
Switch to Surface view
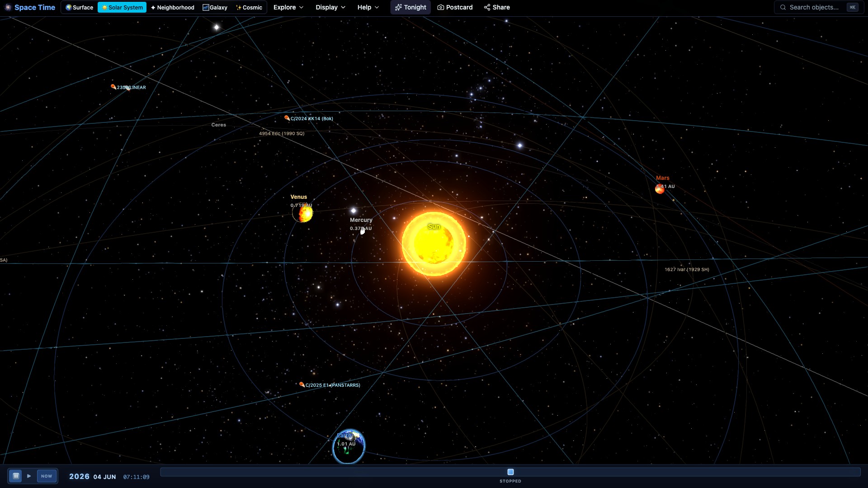[x=80, y=7]
